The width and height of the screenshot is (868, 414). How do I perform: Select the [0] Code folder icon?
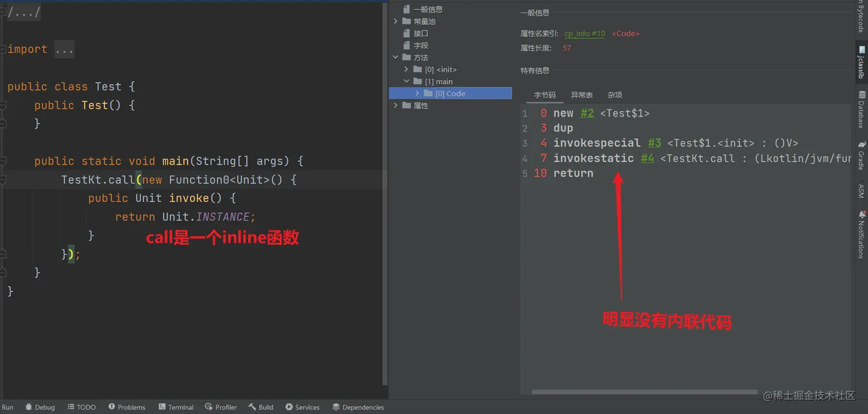[428, 93]
